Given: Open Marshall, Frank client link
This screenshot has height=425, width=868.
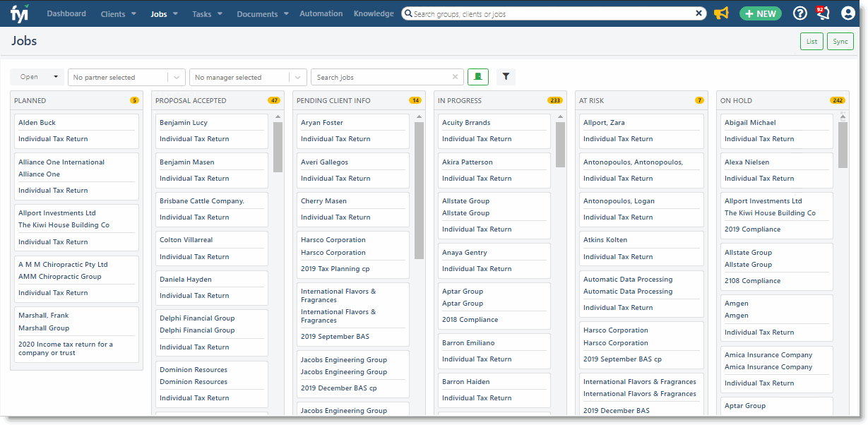Looking at the screenshot, I should [43, 315].
